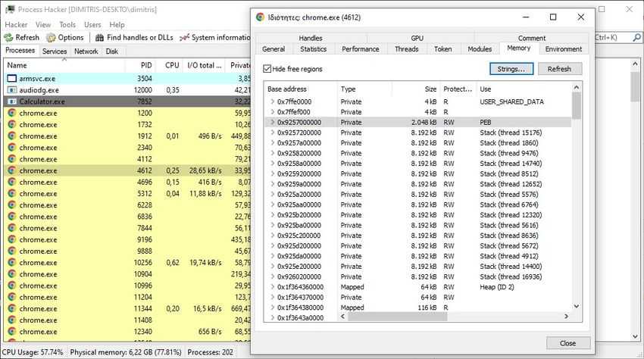Expand memory region 0x7ffef000

click(x=272, y=112)
